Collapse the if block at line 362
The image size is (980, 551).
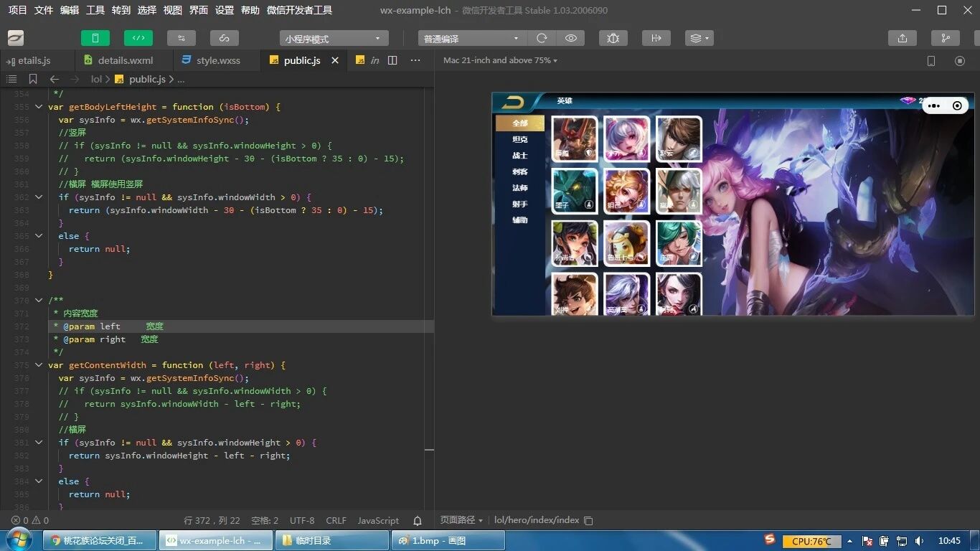click(x=39, y=197)
